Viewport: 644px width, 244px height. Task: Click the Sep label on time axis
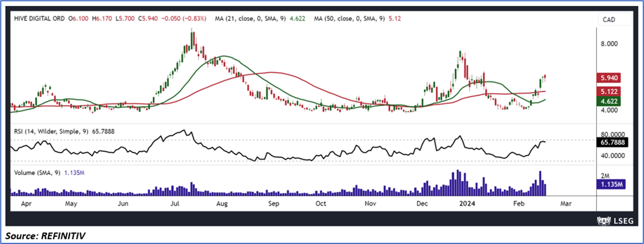click(274, 203)
